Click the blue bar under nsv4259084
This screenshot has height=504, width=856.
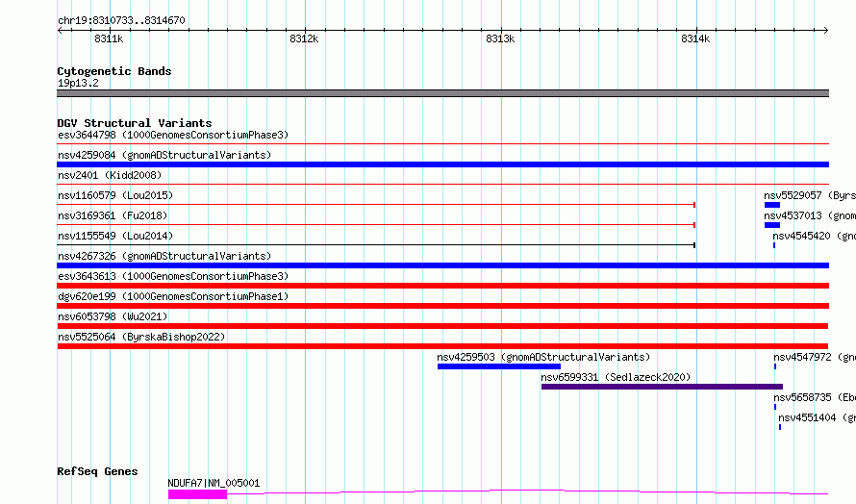(x=442, y=164)
